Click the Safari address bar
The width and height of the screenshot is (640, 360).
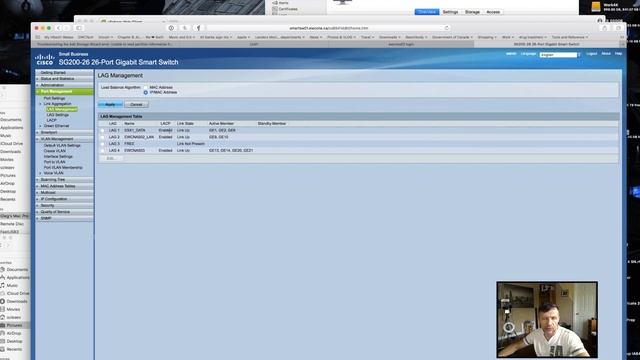[x=329, y=28]
